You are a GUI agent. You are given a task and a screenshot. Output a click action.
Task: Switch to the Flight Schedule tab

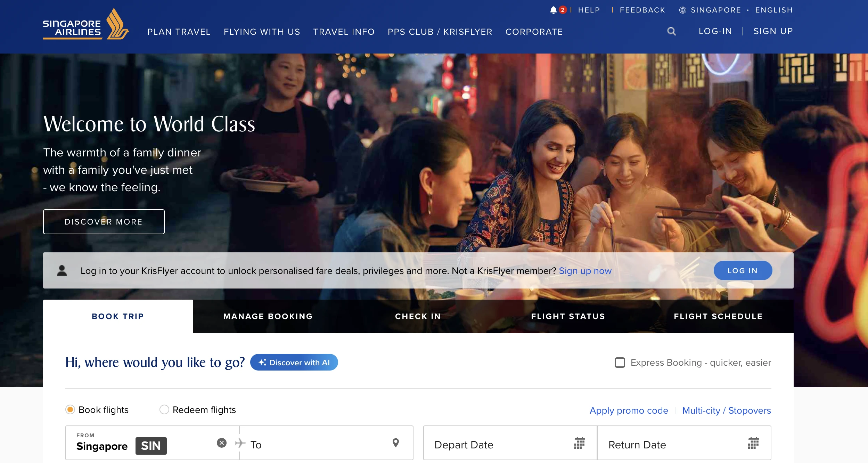click(719, 316)
